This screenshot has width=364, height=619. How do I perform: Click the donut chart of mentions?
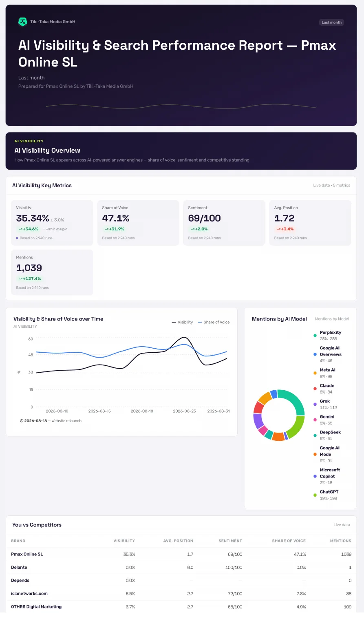coord(279,415)
